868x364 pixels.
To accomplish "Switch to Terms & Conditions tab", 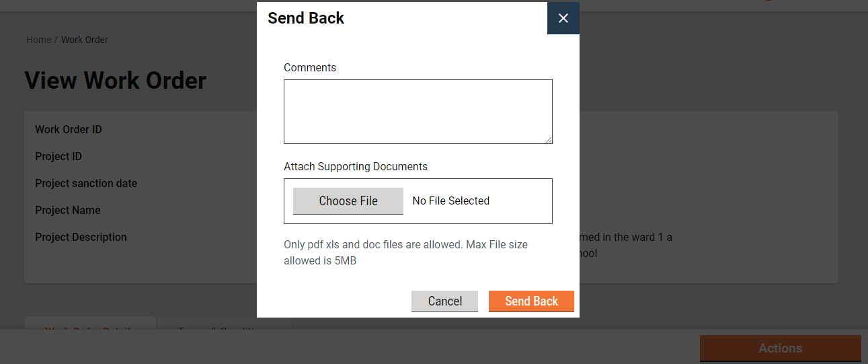I will coord(224,326).
